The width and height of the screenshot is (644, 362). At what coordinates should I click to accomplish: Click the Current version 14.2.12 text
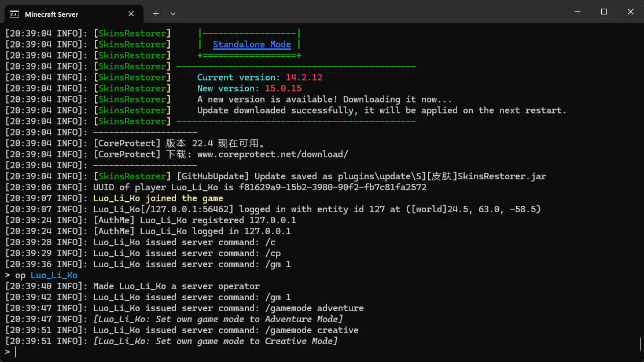pyautogui.click(x=260, y=77)
